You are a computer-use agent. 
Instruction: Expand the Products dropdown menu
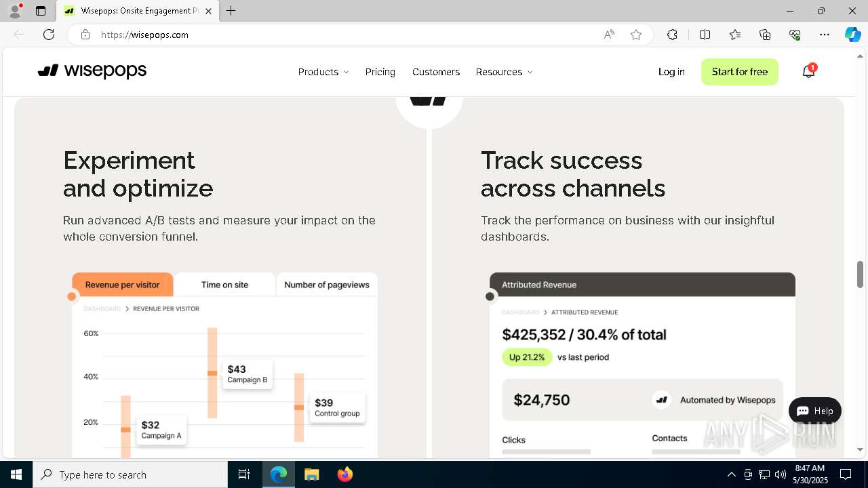tap(323, 72)
